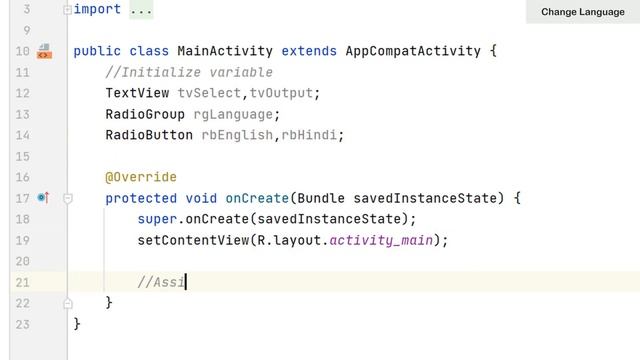Collapse the onCreate method fold marker
Screen dimensions: 640x360
point(68,199)
